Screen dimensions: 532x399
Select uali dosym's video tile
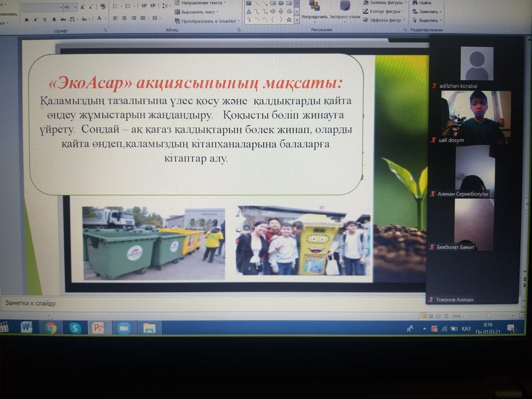tap(476, 118)
